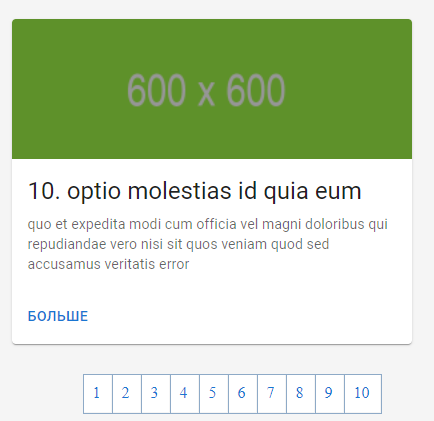434x421 pixels.
Task: Click the word 'accusamus' in the card description
Action: 64,265
